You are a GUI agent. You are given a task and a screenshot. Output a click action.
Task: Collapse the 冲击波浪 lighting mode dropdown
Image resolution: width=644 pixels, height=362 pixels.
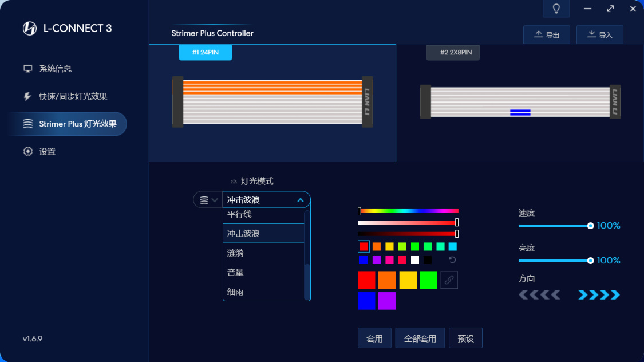point(300,200)
